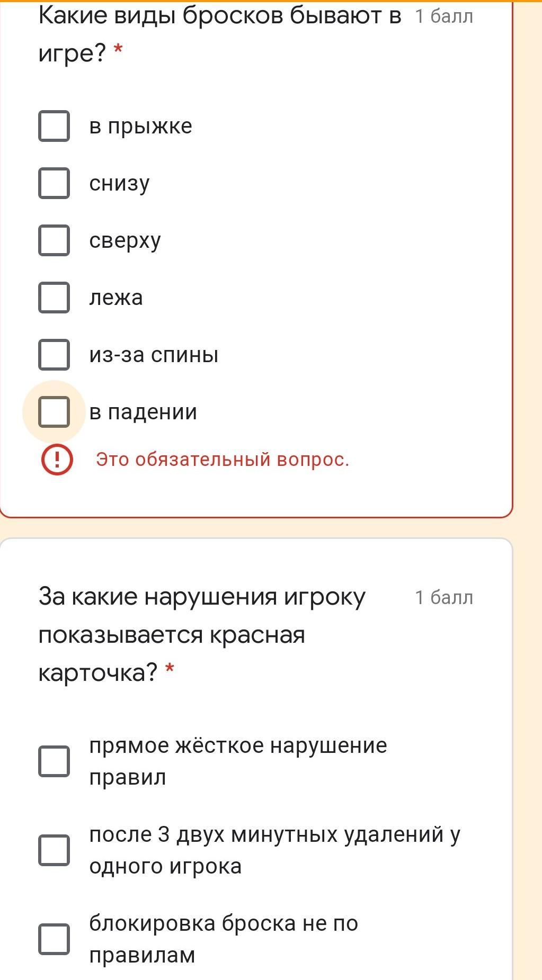
Task: Check the 'лежа' checkbox
Action: coord(54,298)
